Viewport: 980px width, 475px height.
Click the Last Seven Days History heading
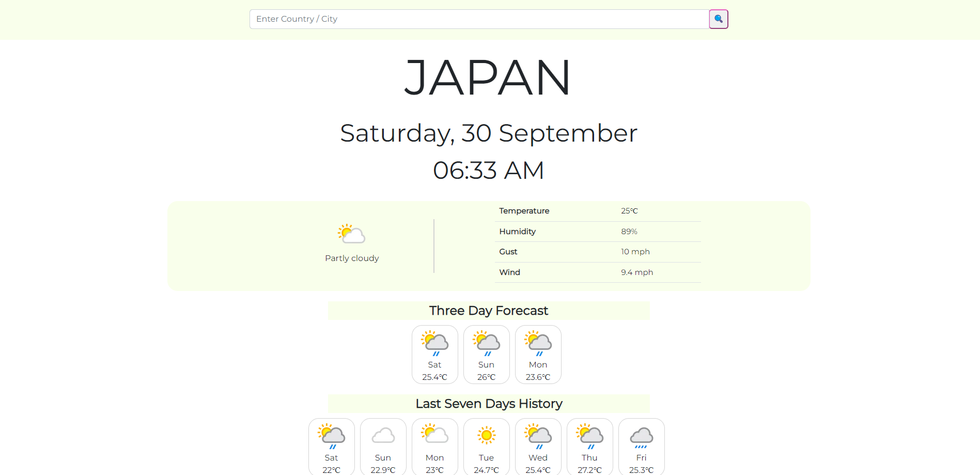click(489, 404)
